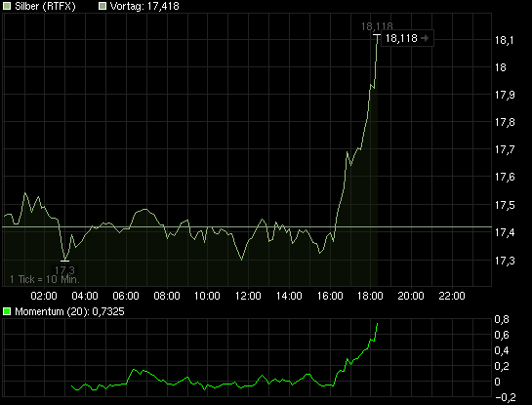The height and width of the screenshot is (405, 532).
Task: Click the 22:00 time axis label
Action: [452, 296]
